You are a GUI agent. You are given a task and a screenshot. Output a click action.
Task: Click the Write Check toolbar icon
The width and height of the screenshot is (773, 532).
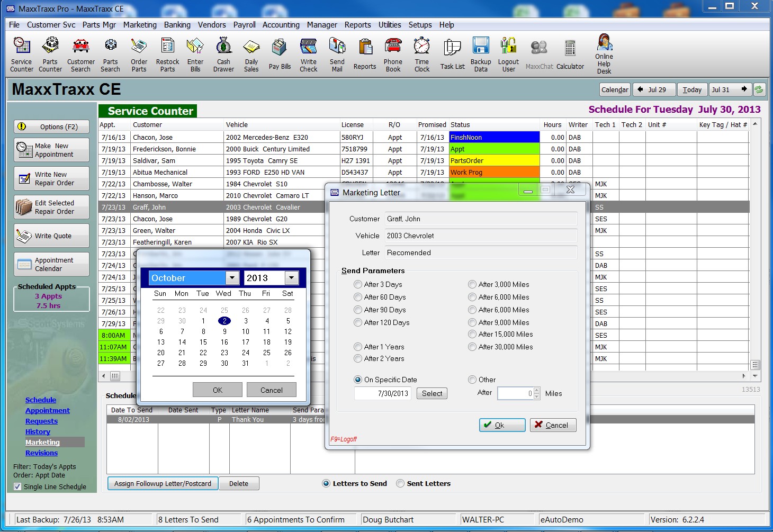click(309, 54)
